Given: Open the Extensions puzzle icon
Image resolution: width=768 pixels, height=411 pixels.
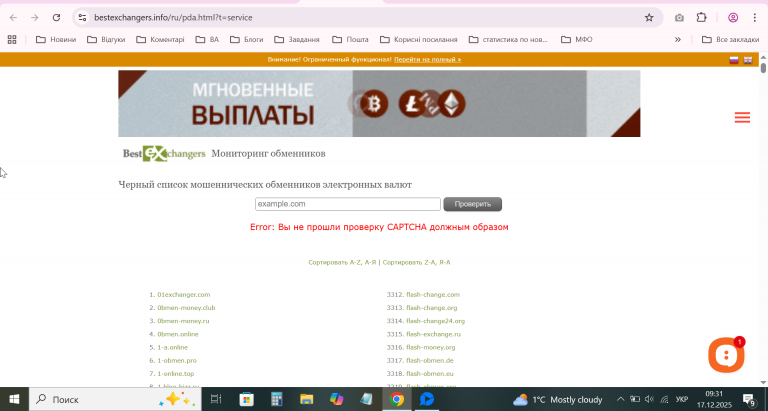Looking at the screenshot, I should pos(701,18).
